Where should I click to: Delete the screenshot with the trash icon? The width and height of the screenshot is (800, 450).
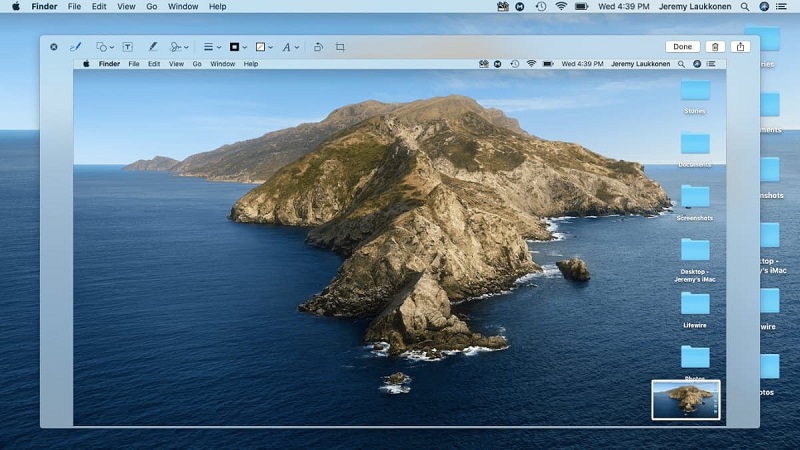(x=715, y=47)
